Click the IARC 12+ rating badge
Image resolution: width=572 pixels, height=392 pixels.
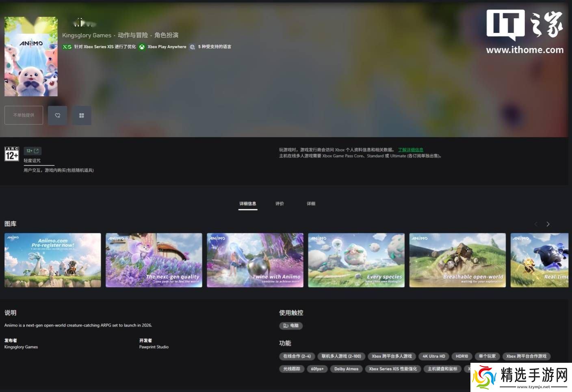(x=12, y=154)
